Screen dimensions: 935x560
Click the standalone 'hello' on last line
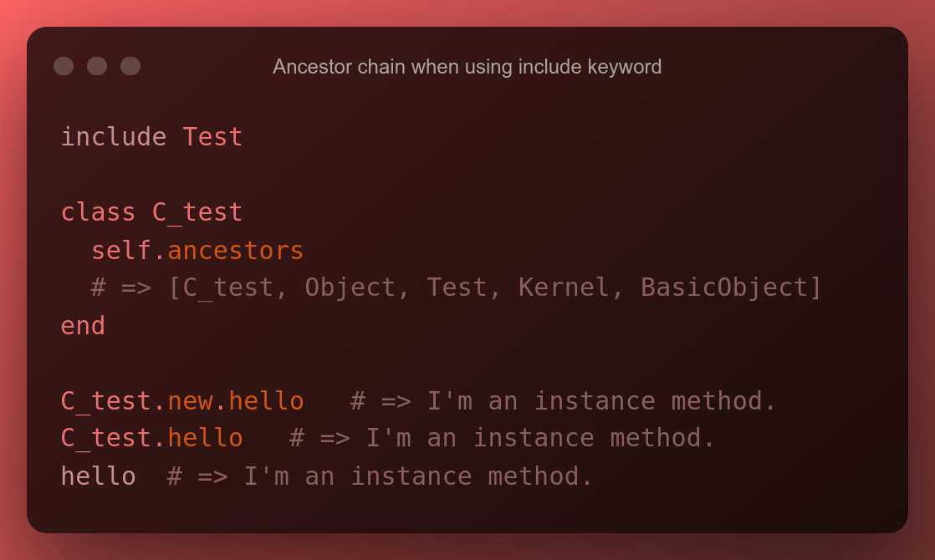pos(98,476)
